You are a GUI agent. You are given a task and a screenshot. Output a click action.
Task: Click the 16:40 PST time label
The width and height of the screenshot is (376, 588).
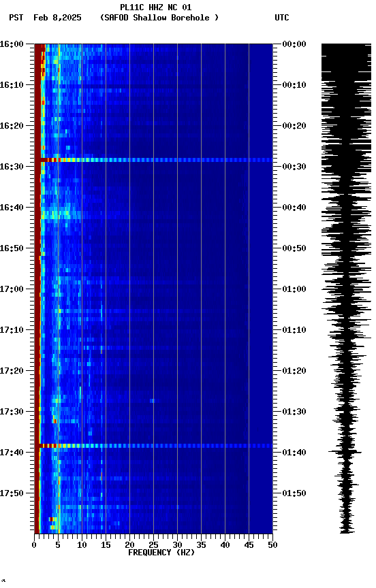coord(12,208)
